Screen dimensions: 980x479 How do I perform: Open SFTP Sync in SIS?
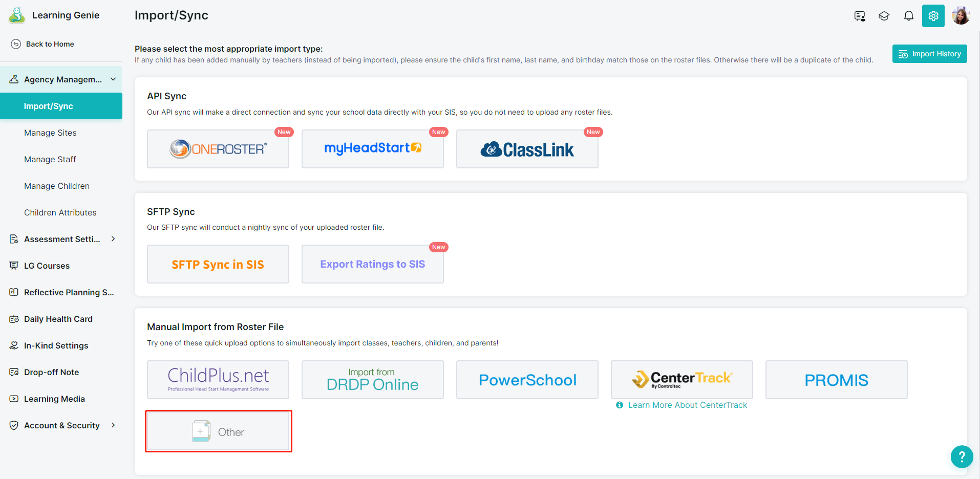pyautogui.click(x=218, y=264)
